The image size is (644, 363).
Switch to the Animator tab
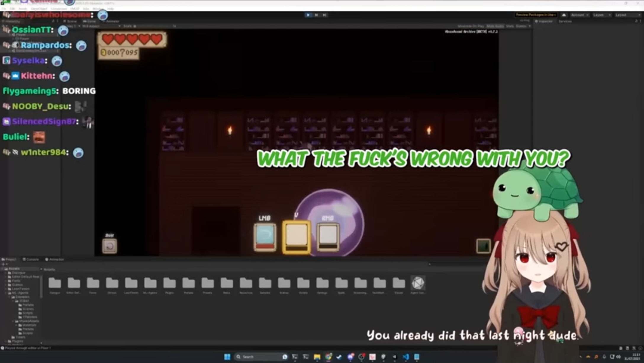click(x=111, y=21)
